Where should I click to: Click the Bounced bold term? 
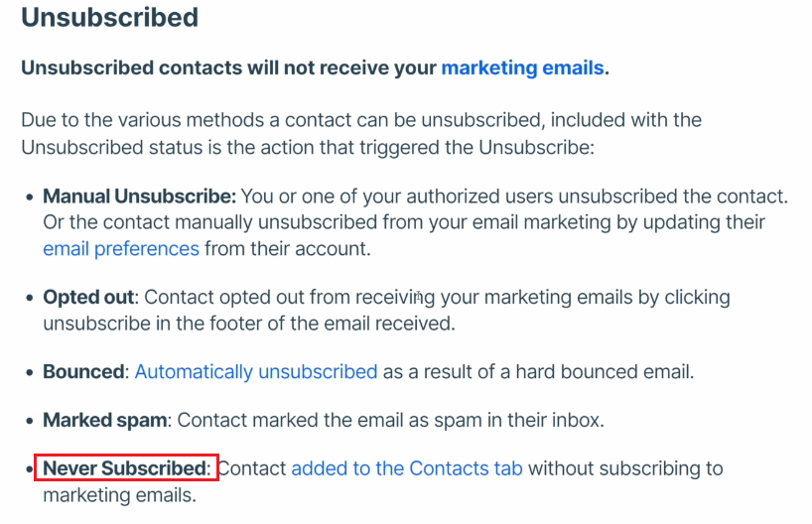click(83, 372)
